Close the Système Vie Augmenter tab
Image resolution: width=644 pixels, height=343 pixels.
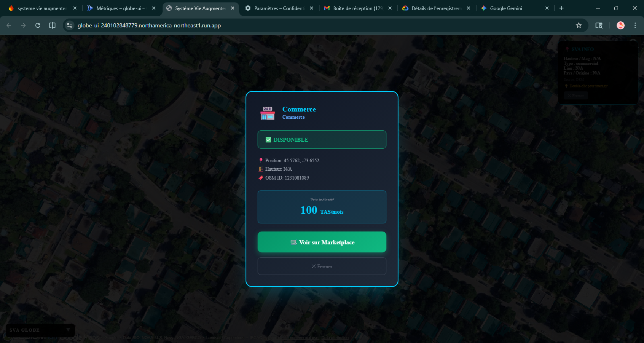point(233,8)
